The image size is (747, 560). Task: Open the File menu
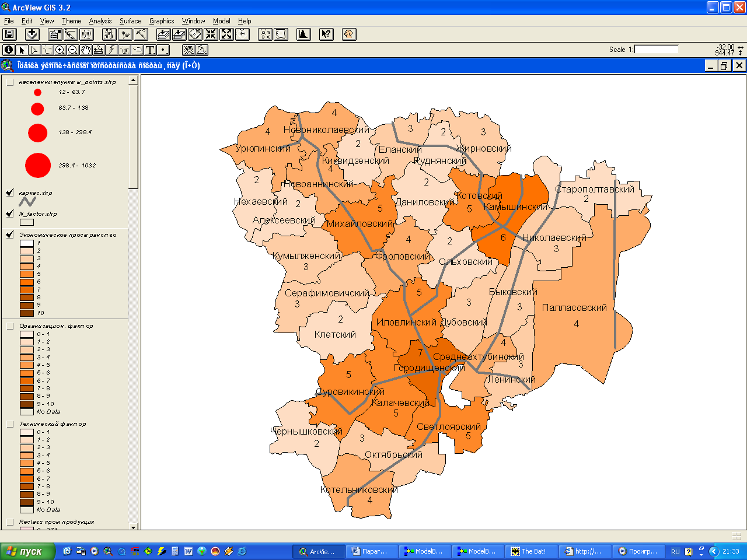point(9,21)
